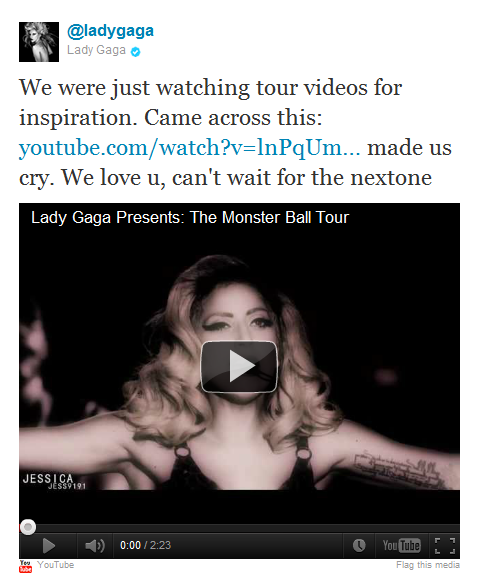Click the Watch Later clock icon
Screen dimensions: 481x581
tap(359, 545)
